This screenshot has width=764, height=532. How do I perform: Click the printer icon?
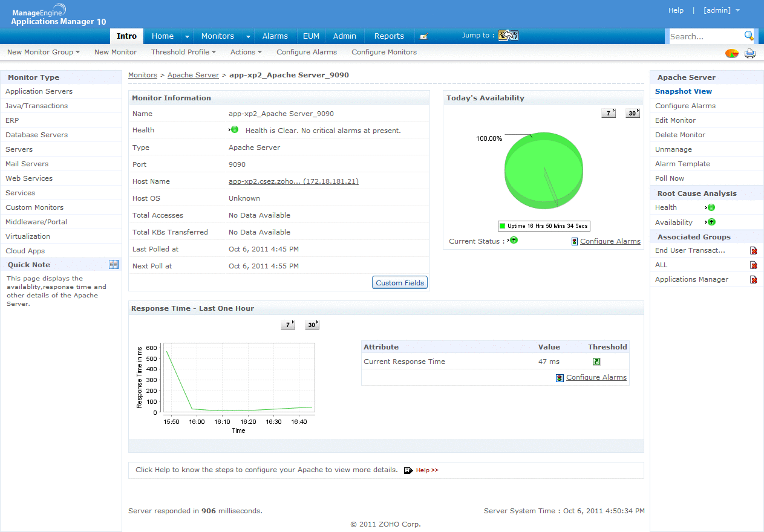[x=750, y=53]
